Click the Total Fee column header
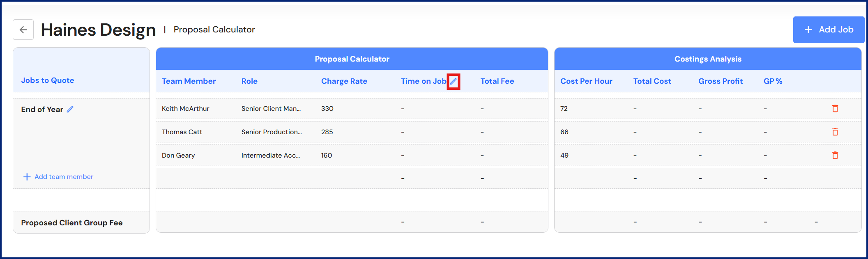 click(x=497, y=81)
